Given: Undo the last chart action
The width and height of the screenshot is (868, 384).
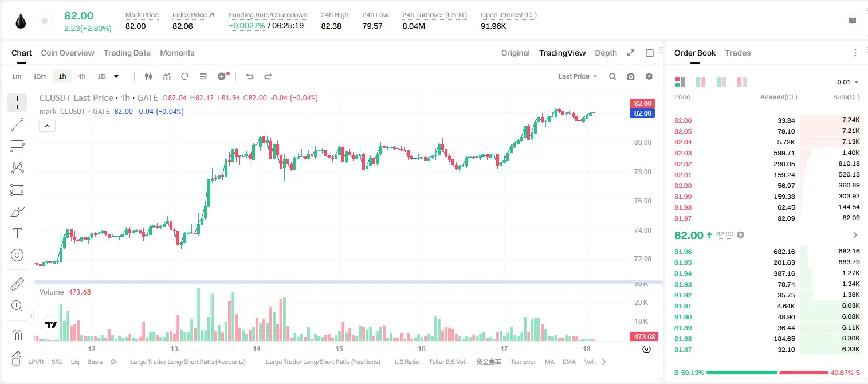Looking at the screenshot, I should pyautogui.click(x=250, y=76).
